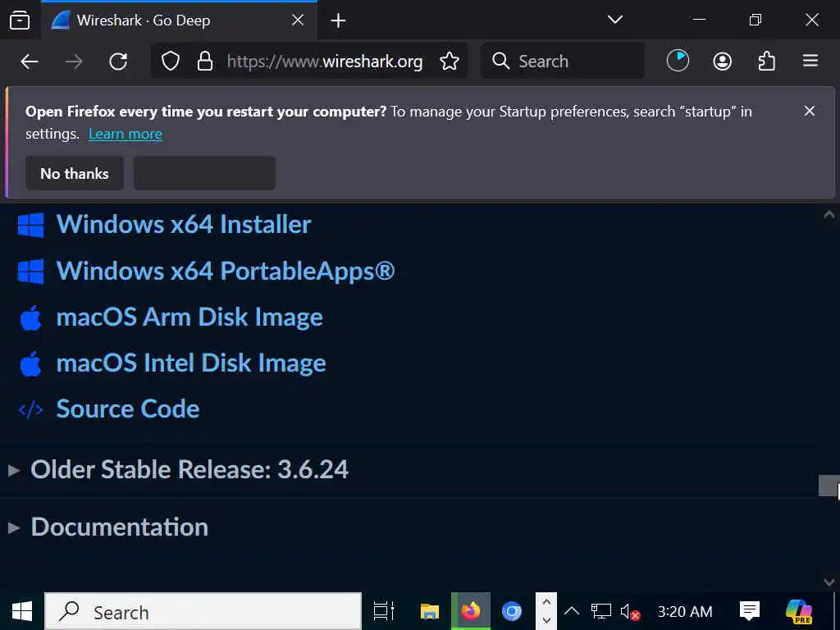Reload the current Wireshark page
This screenshot has height=630, width=840.
pos(118,62)
